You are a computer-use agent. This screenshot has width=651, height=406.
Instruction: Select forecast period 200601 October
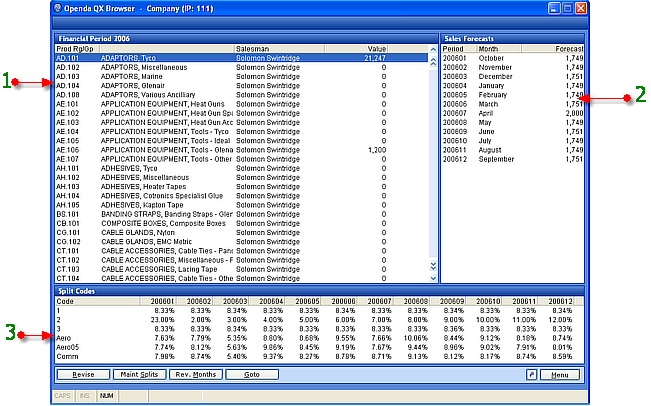(513, 58)
